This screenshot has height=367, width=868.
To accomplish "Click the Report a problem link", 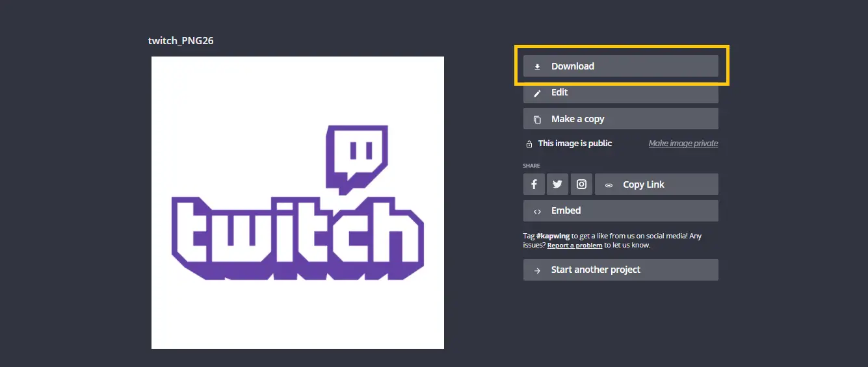I will pos(575,246).
